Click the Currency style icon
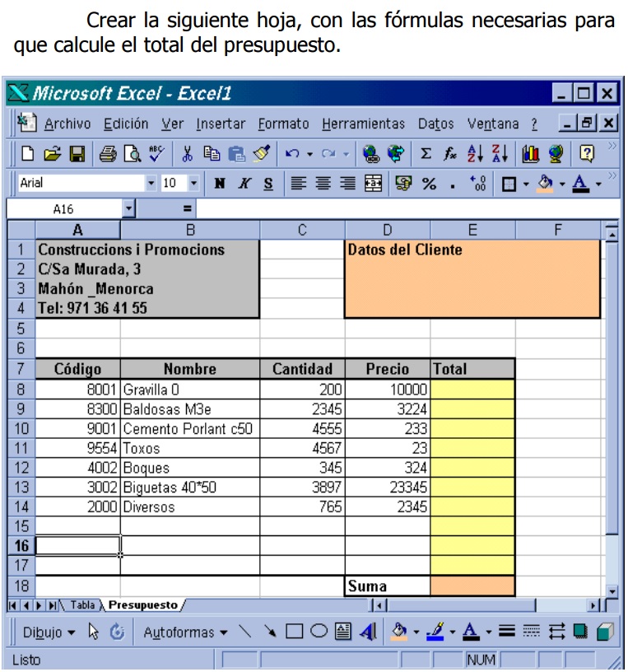The width and height of the screenshot is (628, 672). (x=403, y=184)
